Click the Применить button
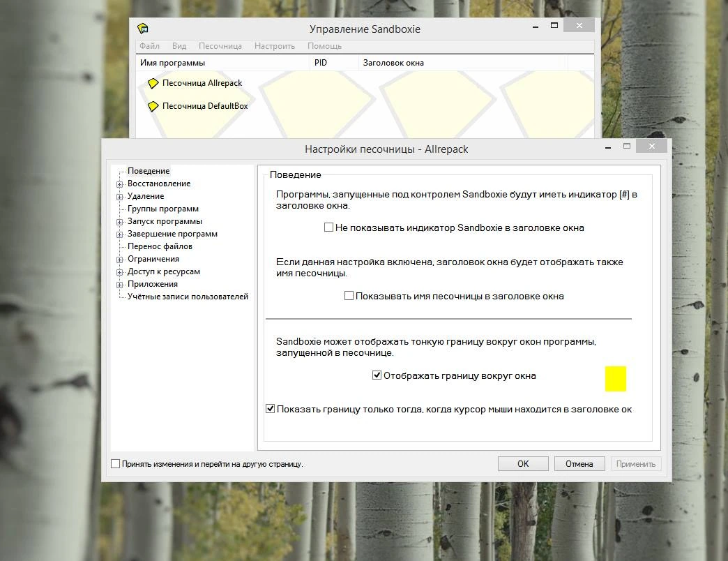728x561 pixels. click(x=636, y=463)
